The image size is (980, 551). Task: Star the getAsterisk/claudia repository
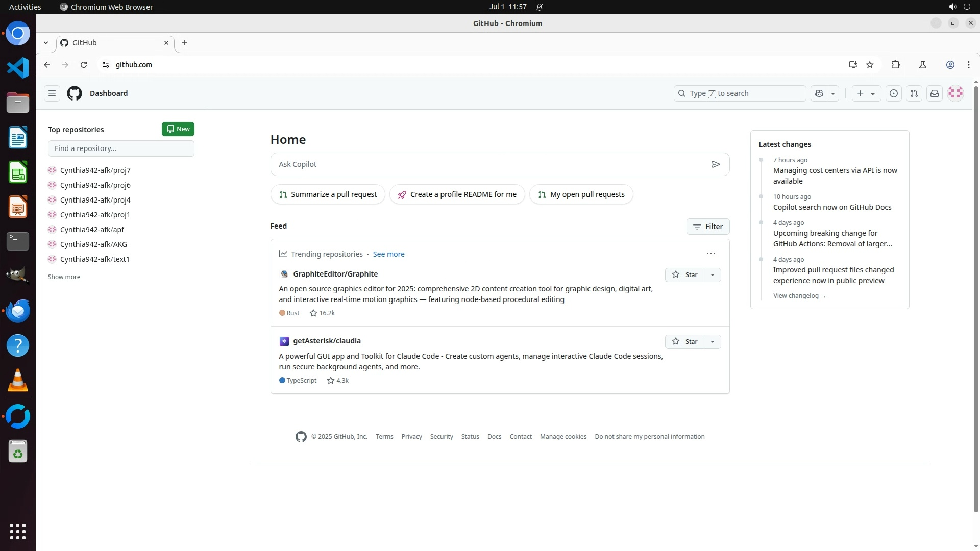click(684, 341)
